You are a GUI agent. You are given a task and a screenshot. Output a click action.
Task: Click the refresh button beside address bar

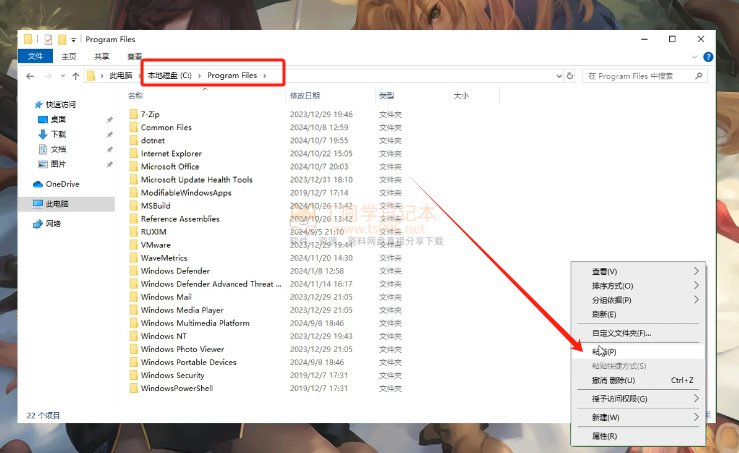572,76
